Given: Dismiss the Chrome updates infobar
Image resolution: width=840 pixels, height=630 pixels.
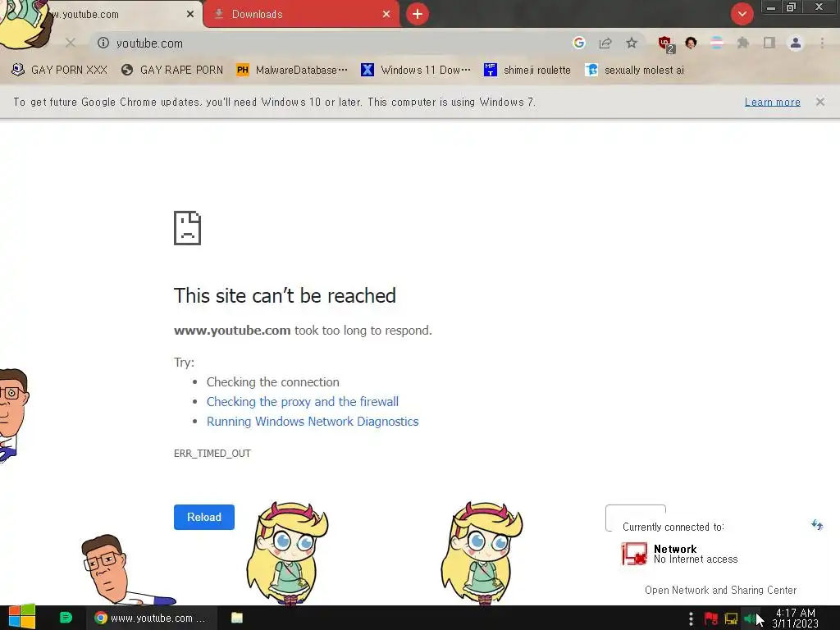Looking at the screenshot, I should pos(819,101).
